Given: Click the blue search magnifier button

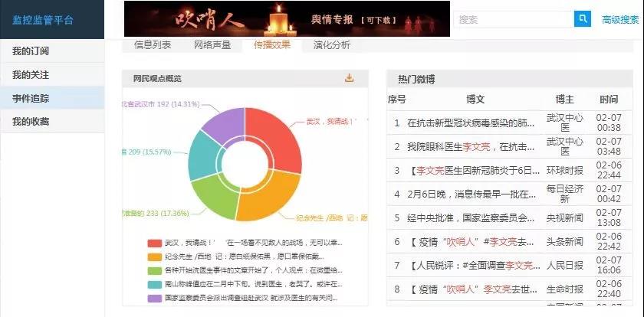Looking at the screenshot, I should [583, 19].
